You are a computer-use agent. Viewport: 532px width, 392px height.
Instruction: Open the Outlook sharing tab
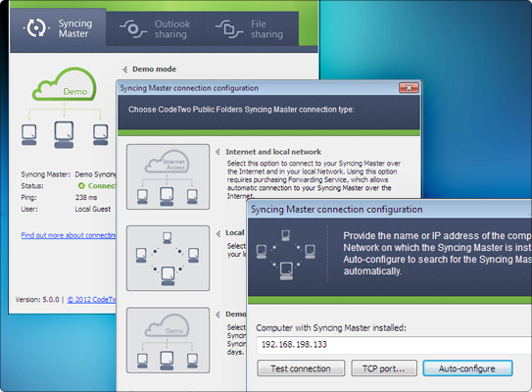click(155, 28)
